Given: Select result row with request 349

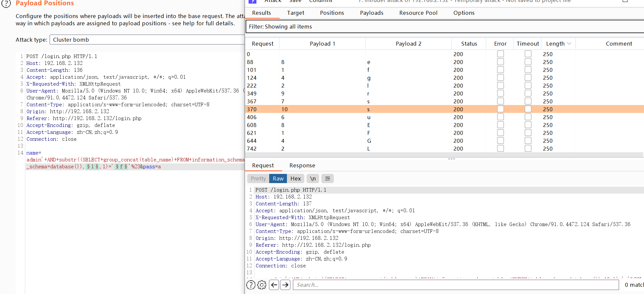Looking at the screenshot, I should [445, 93].
